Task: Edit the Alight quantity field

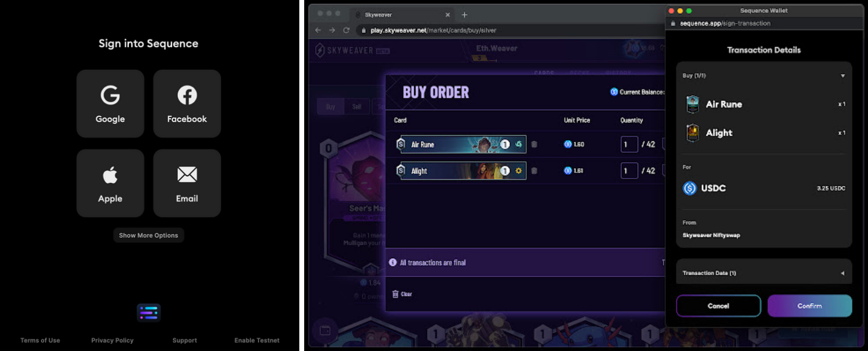Action: 629,171
